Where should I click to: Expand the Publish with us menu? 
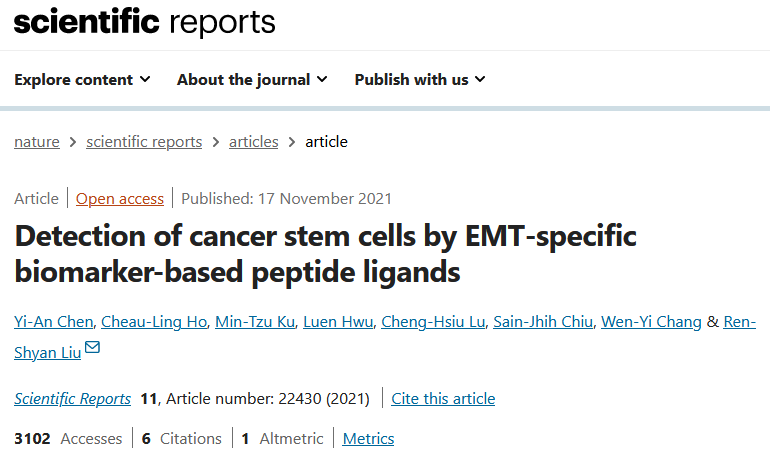click(x=420, y=80)
